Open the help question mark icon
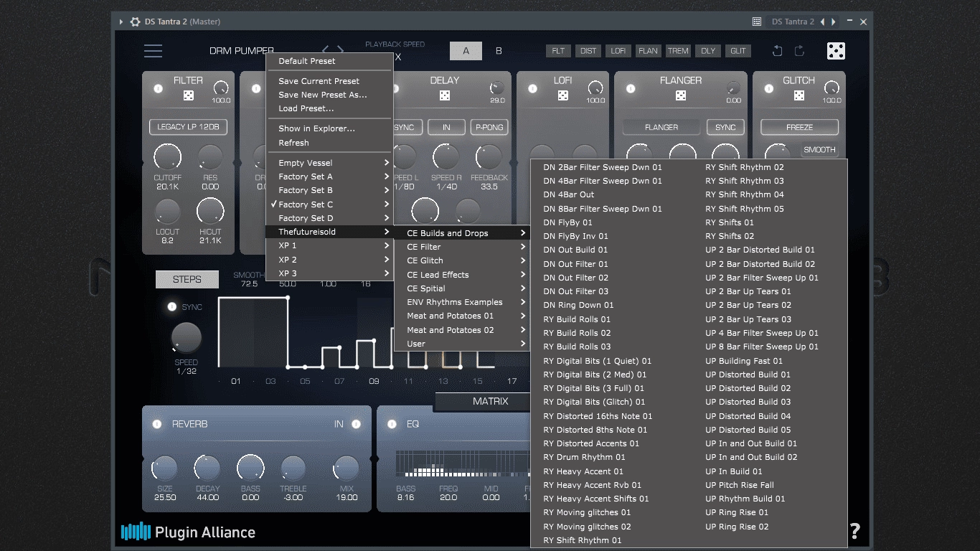 [854, 532]
